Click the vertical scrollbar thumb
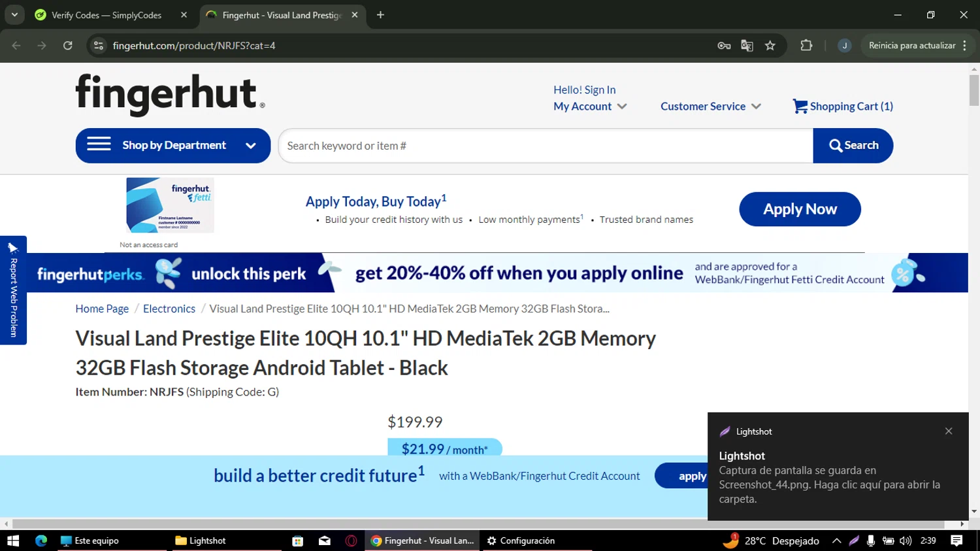The image size is (980, 551). point(974,90)
